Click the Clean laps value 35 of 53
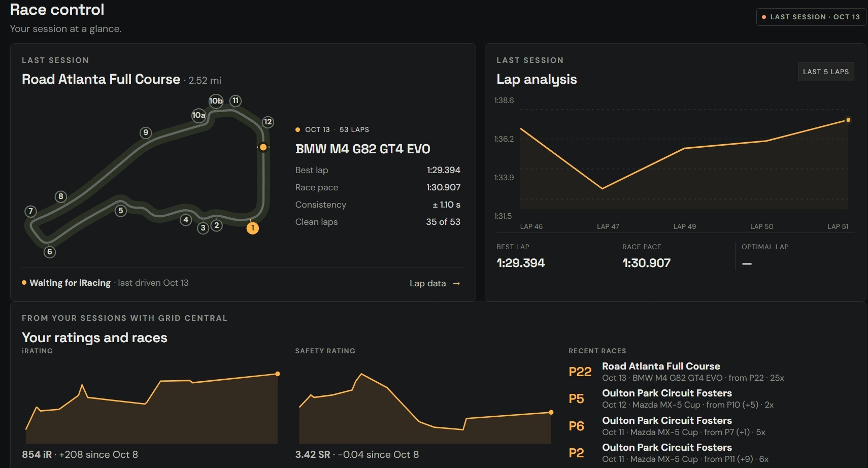 pyautogui.click(x=443, y=222)
